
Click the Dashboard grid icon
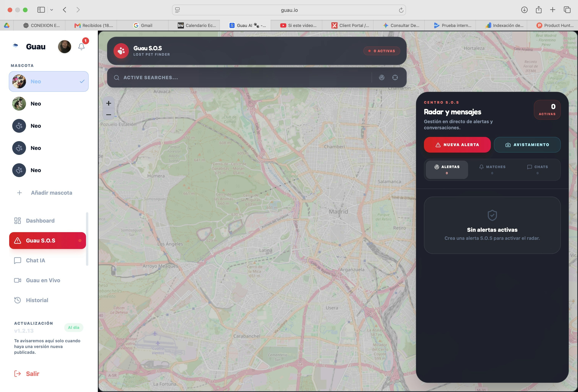[x=17, y=220]
